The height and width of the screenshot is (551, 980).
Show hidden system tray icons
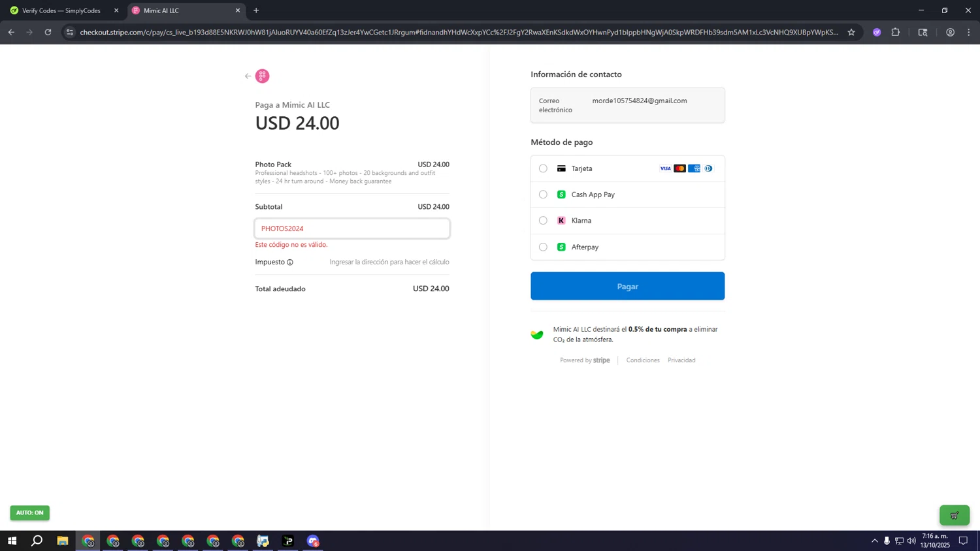tap(875, 541)
